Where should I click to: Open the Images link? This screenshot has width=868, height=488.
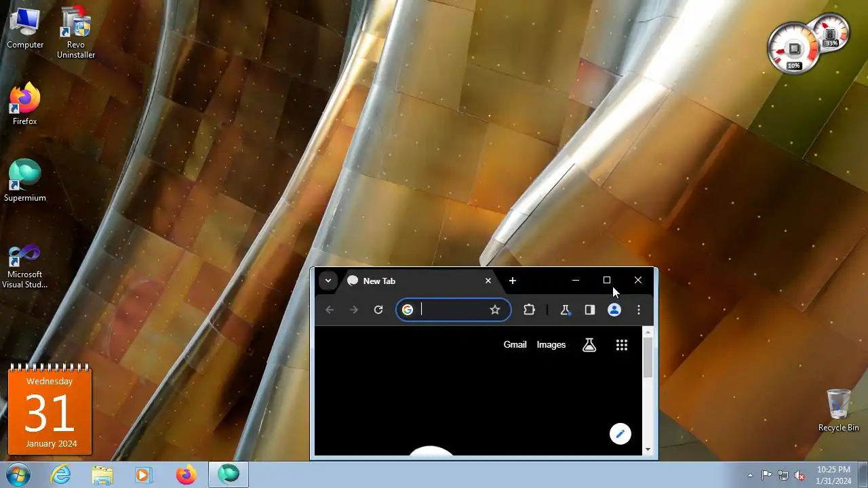[x=551, y=345]
